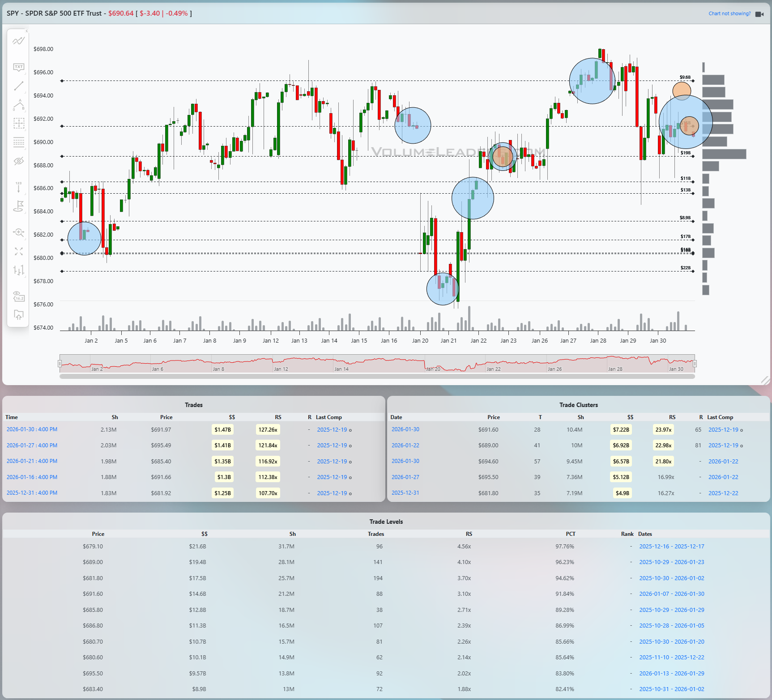Click the $22B level label on chart
The image size is (772, 700).
click(x=686, y=268)
